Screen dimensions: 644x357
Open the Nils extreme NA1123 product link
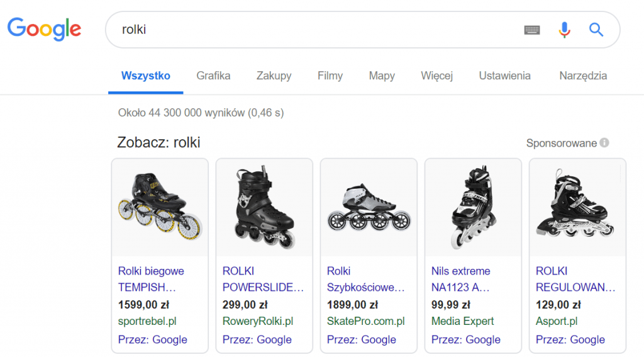[460, 279]
